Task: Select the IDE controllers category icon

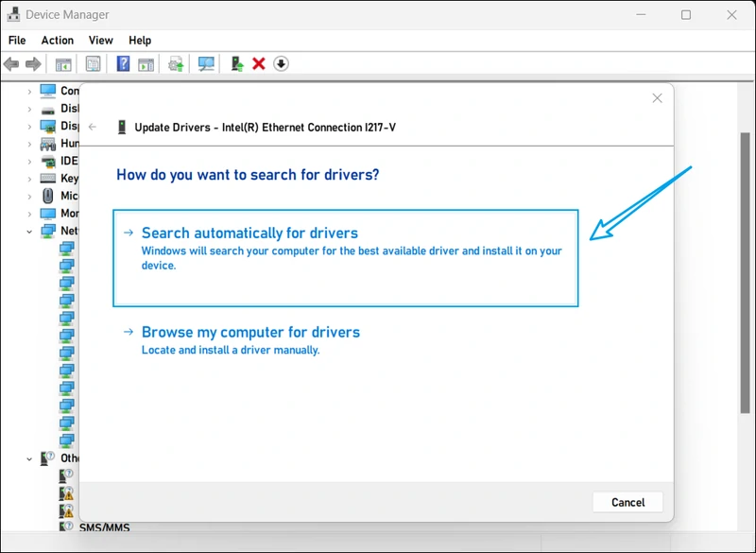Action: tap(48, 161)
